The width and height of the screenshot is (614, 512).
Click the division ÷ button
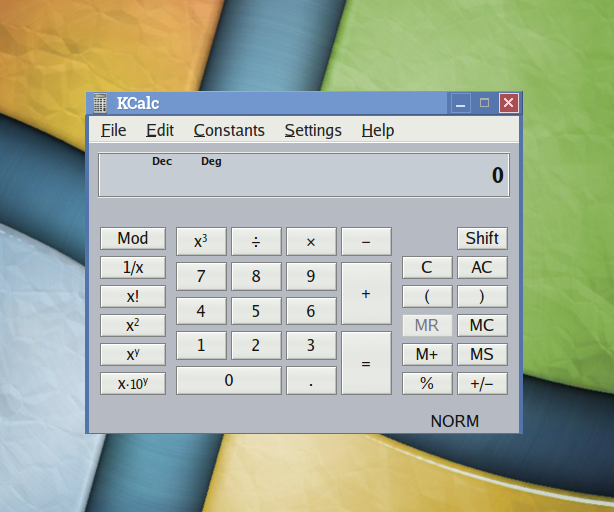pos(256,241)
